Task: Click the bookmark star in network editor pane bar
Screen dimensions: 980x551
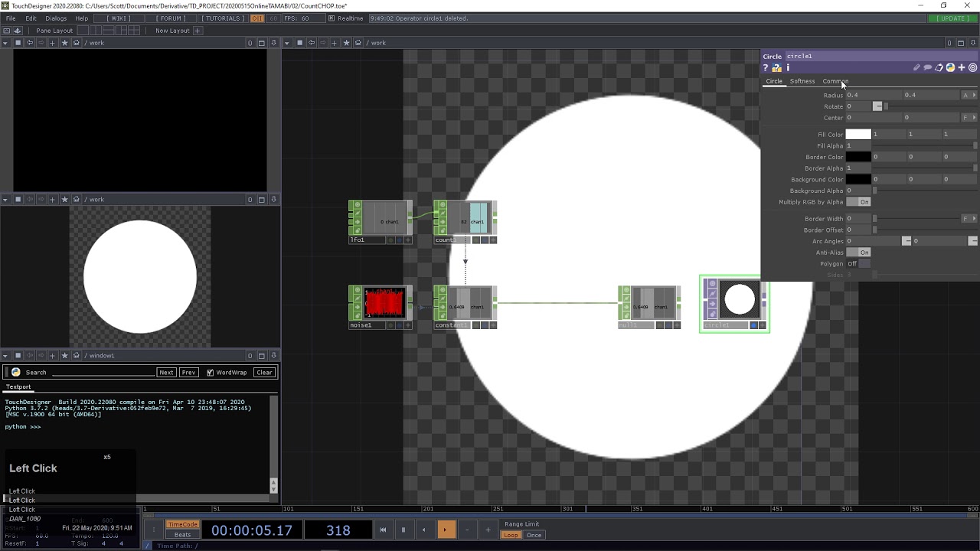Action: tap(345, 43)
